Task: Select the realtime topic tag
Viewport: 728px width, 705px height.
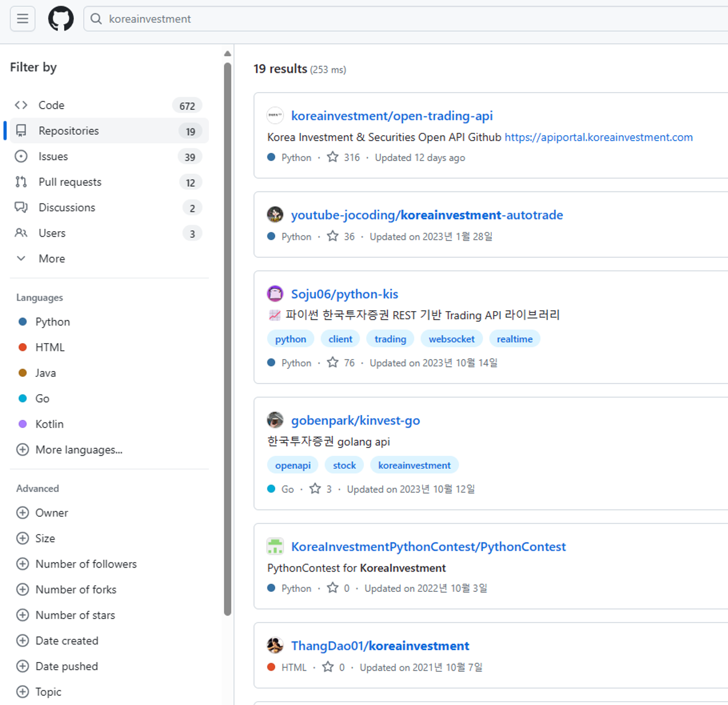Action: click(515, 339)
